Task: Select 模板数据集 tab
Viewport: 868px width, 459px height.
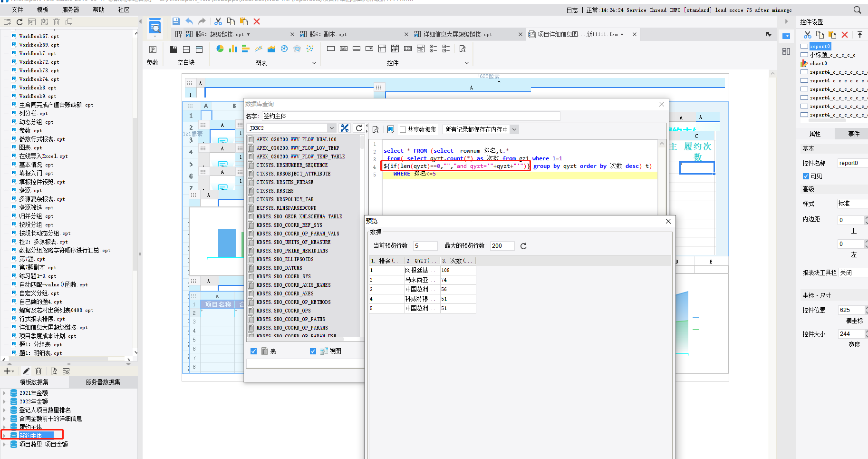Action: 34,382
